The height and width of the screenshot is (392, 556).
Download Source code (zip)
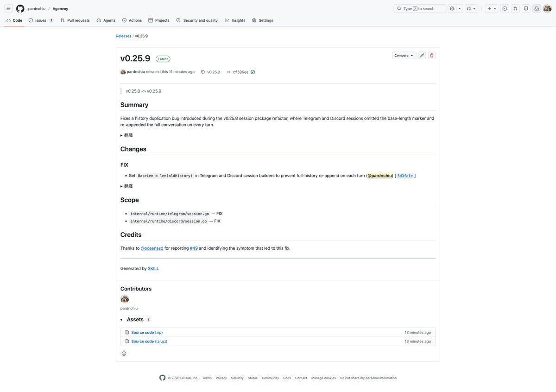(147, 332)
